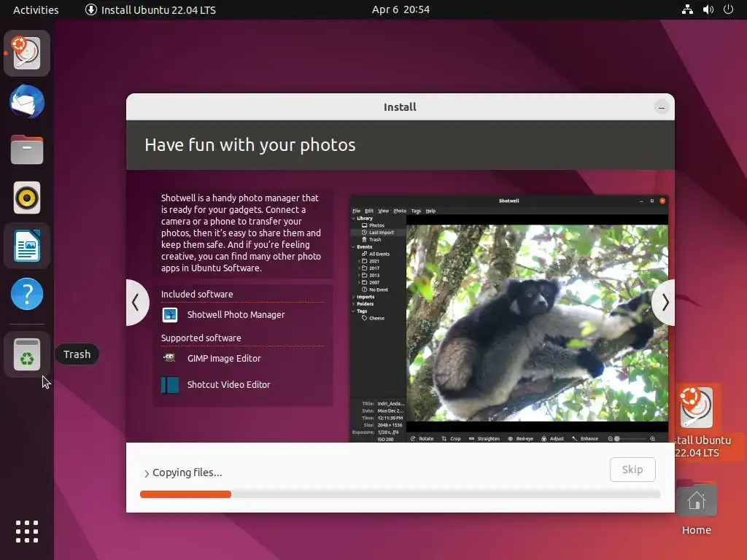747x560 pixels.
Task: Open the Install Ubuntu 22.04 LTS app menu
Action: tap(150, 9)
